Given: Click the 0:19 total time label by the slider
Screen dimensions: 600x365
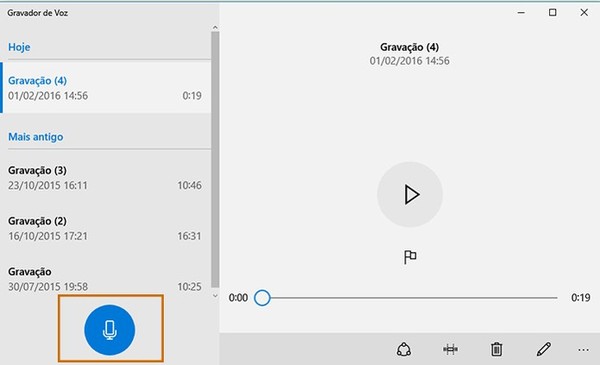Looking at the screenshot, I should pos(580,298).
